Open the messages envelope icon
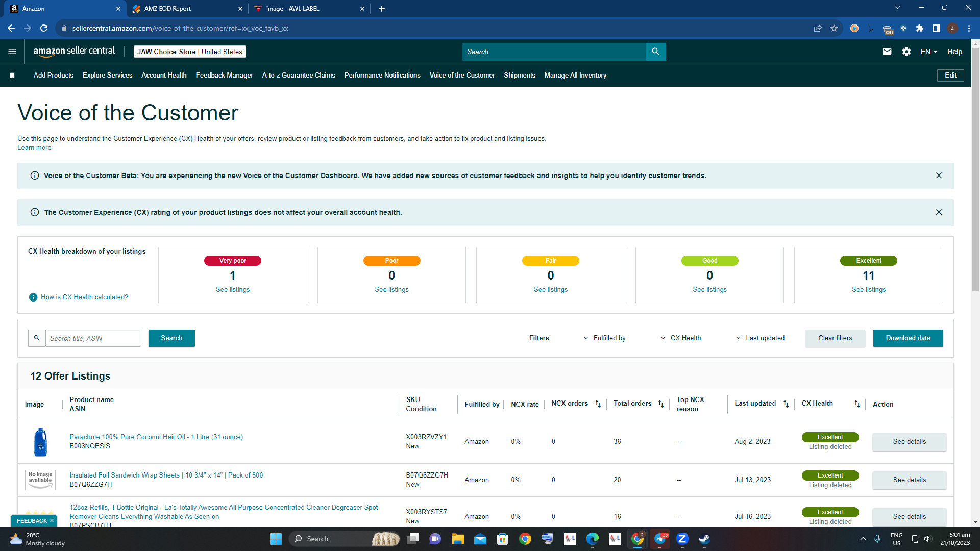This screenshot has width=980, height=551. pyautogui.click(x=887, y=52)
